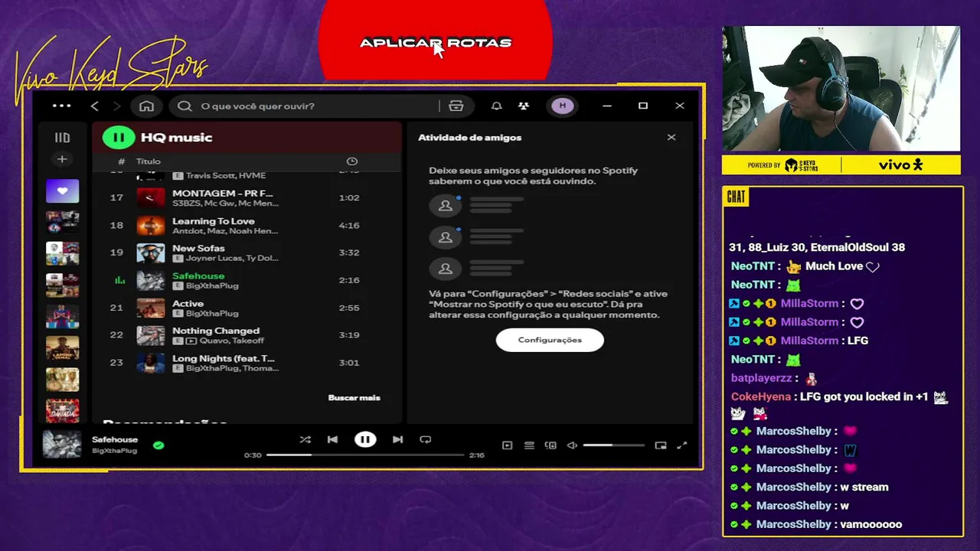Open the second playlist cover in the sidebar
Image resolution: width=980 pixels, height=551 pixels.
(x=62, y=222)
